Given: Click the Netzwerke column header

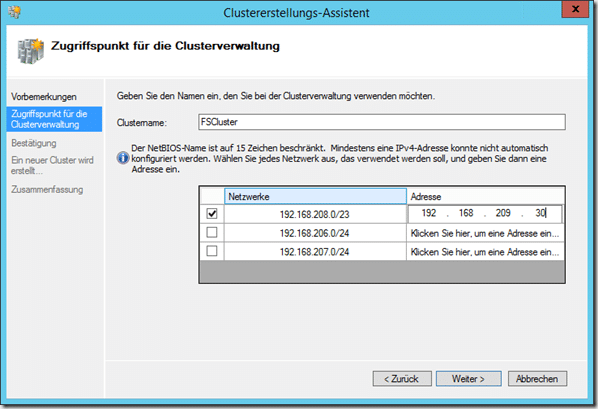Looking at the screenshot, I should tap(315, 196).
